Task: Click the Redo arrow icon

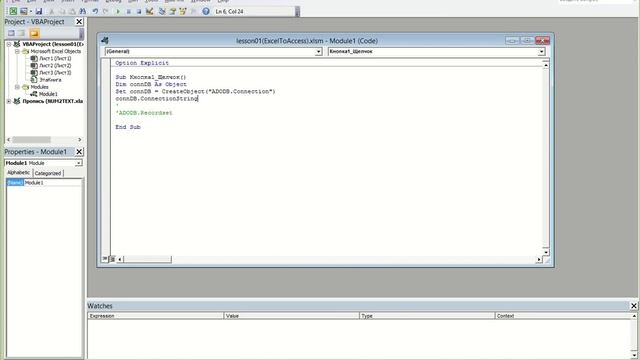Action: 105,11
